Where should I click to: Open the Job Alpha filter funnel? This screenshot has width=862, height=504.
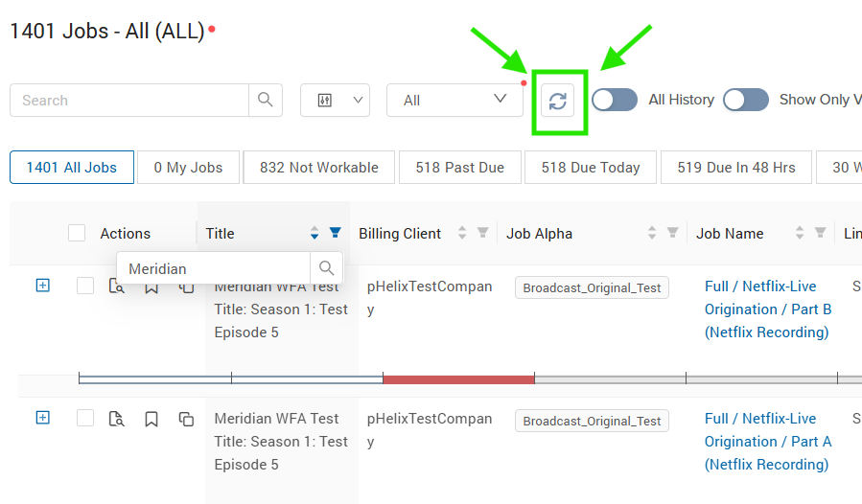672,233
